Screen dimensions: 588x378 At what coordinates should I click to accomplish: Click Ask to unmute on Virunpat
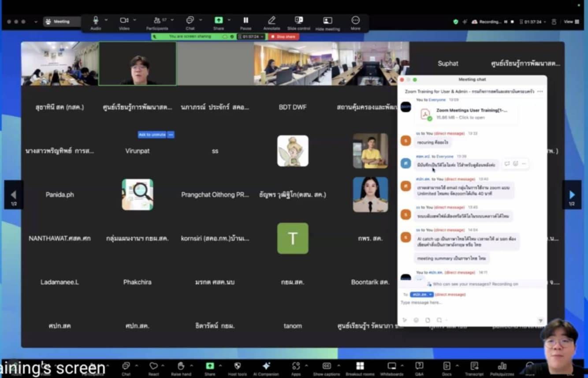point(152,135)
